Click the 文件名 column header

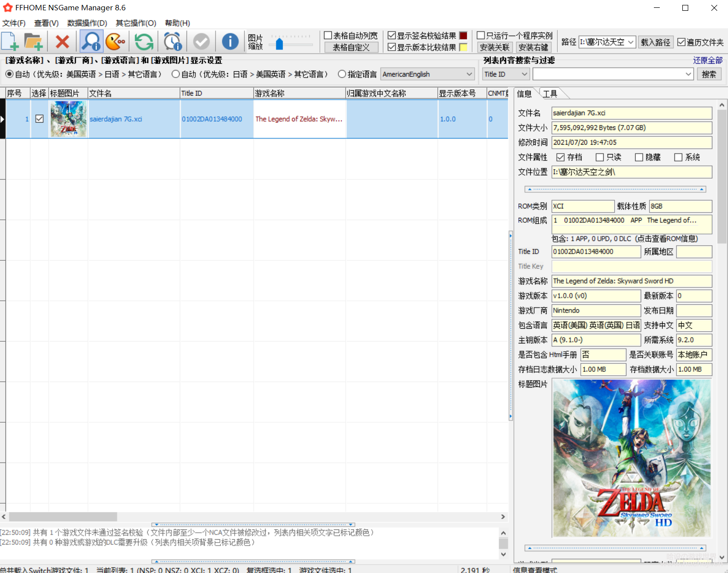134,93
